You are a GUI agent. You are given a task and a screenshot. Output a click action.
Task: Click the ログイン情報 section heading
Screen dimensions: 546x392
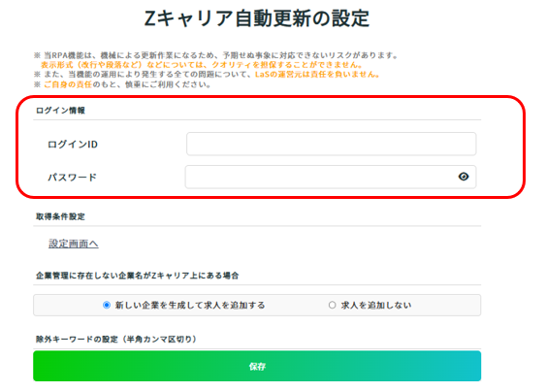pyautogui.click(x=60, y=111)
